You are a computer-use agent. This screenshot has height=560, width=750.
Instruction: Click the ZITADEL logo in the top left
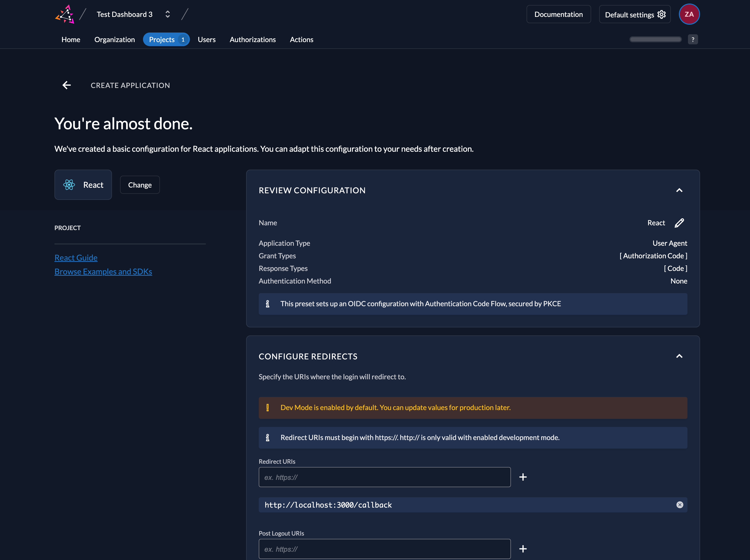[x=65, y=14]
